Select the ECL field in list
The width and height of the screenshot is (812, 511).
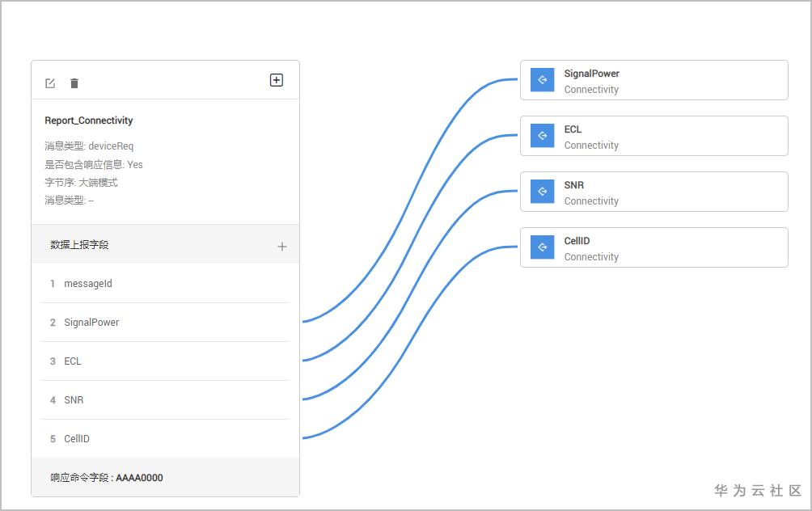[x=165, y=361]
